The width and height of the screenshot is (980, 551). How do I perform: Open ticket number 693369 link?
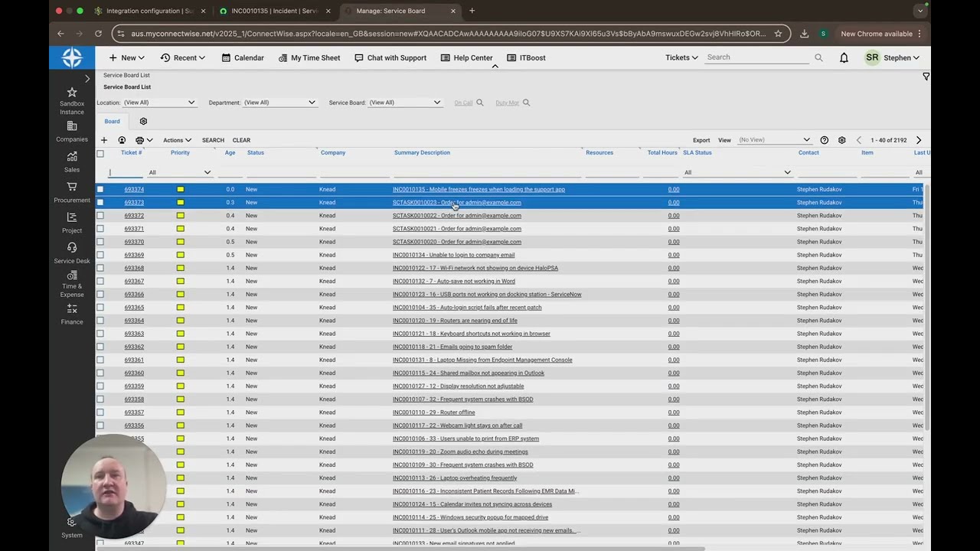point(134,255)
